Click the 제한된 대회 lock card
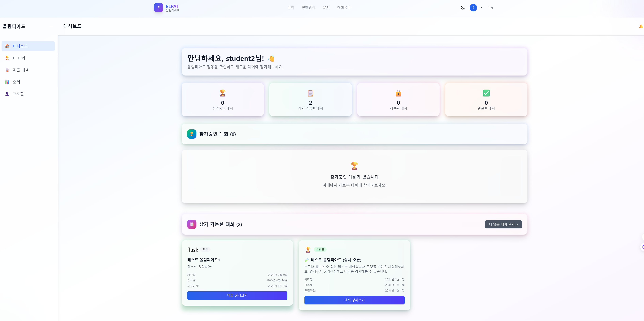This screenshot has height=321, width=644. [x=398, y=100]
